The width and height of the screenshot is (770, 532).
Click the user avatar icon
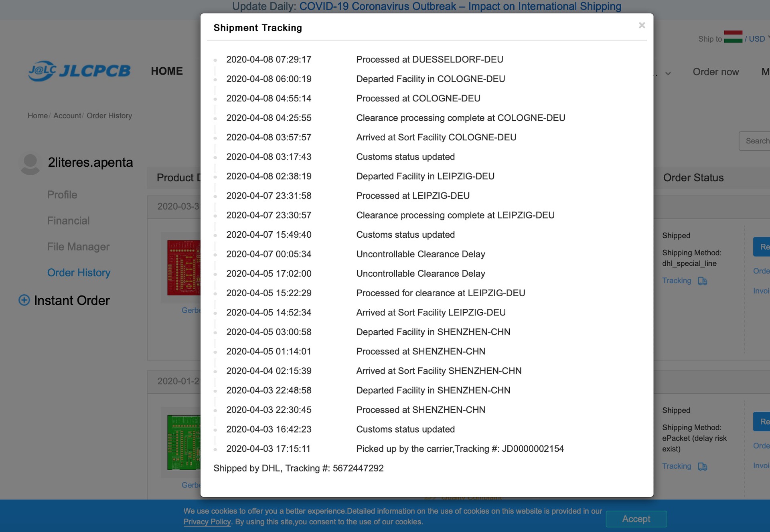point(30,164)
